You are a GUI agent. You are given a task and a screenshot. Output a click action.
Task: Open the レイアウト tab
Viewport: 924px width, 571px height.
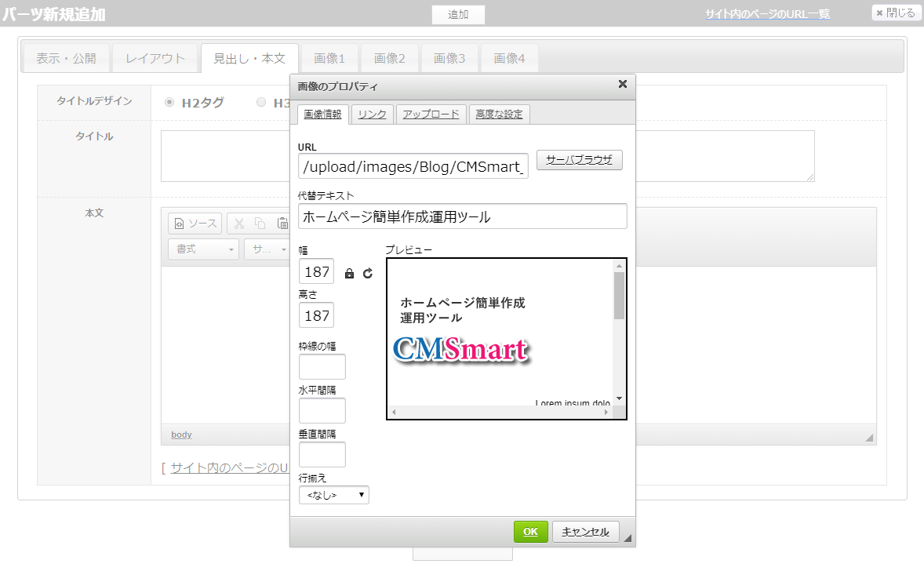point(155,58)
